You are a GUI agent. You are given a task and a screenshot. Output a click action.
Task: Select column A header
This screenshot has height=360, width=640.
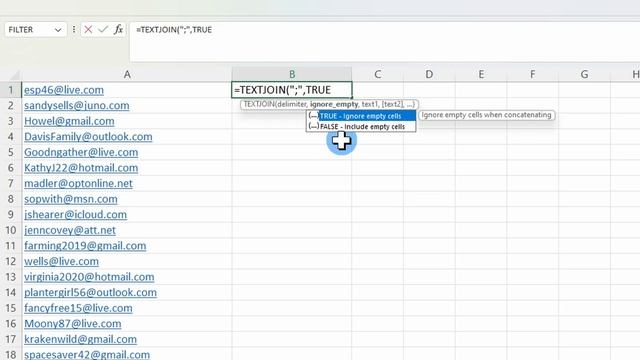[127, 74]
